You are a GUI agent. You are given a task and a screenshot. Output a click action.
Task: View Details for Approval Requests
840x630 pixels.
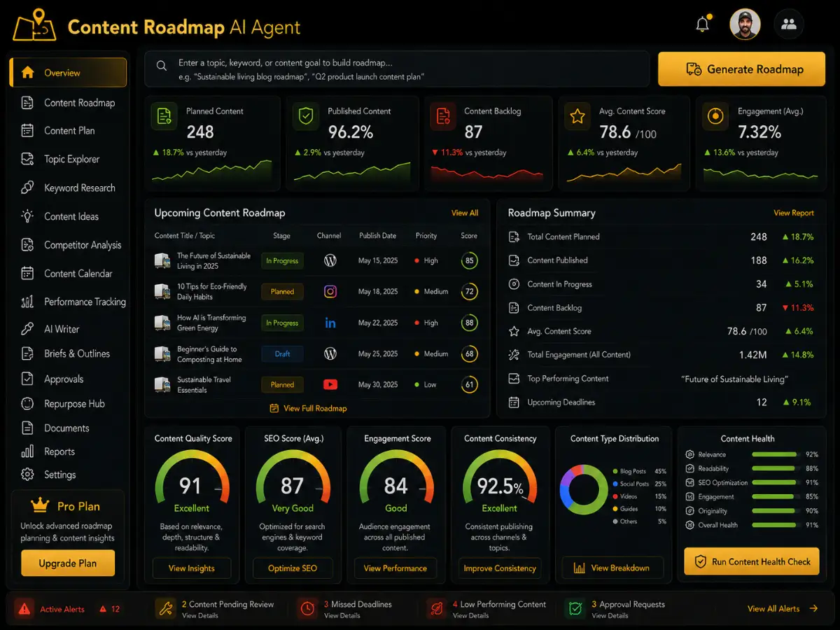coord(610,616)
